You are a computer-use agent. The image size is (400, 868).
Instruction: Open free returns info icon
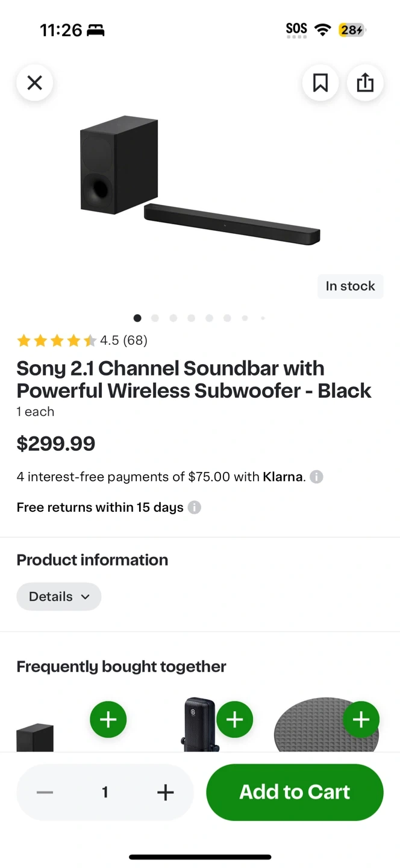coord(194,508)
